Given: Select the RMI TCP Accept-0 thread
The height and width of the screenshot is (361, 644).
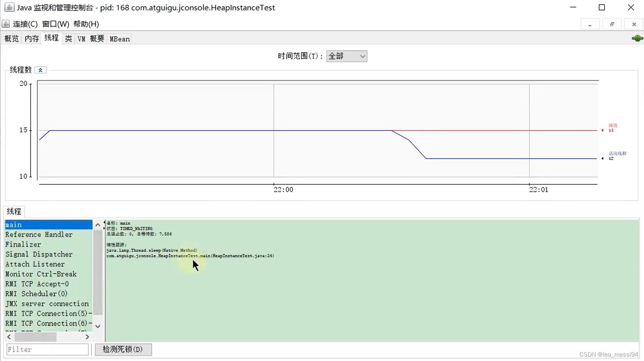Looking at the screenshot, I should point(49,284).
